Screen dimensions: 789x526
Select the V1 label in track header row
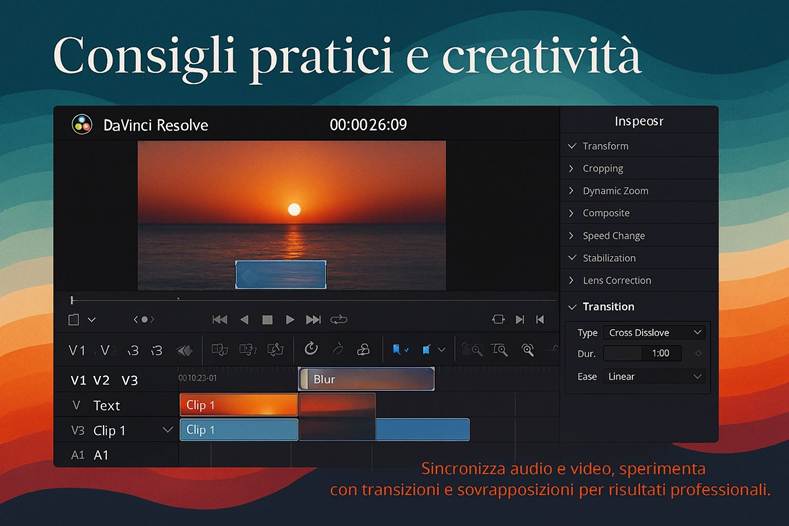click(78, 381)
